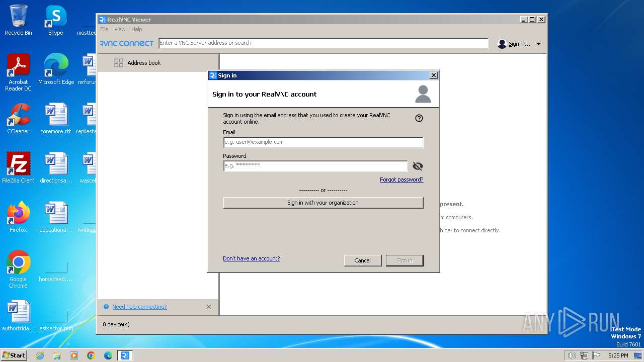The height and width of the screenshot is (362, 644).
Task: Click the Sign in button in dialog
Action: pyautogui.click(x=405, y=260)
